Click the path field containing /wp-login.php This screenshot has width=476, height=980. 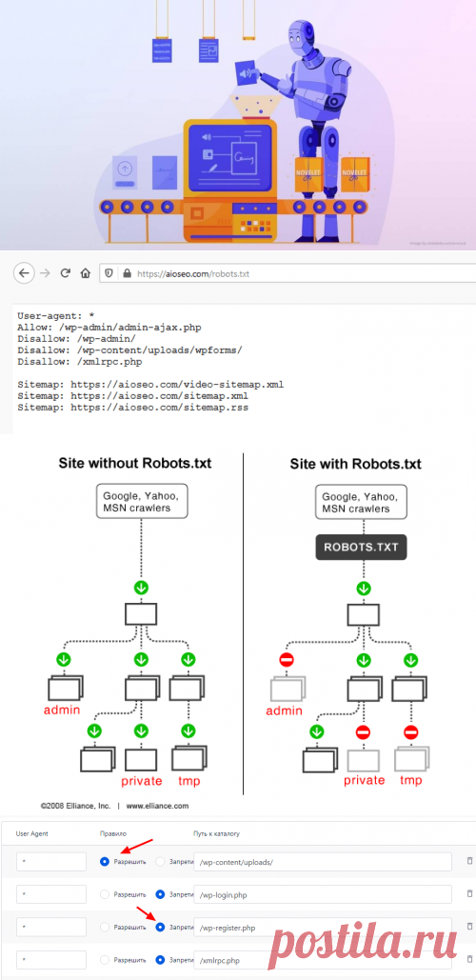coord(323,894)
